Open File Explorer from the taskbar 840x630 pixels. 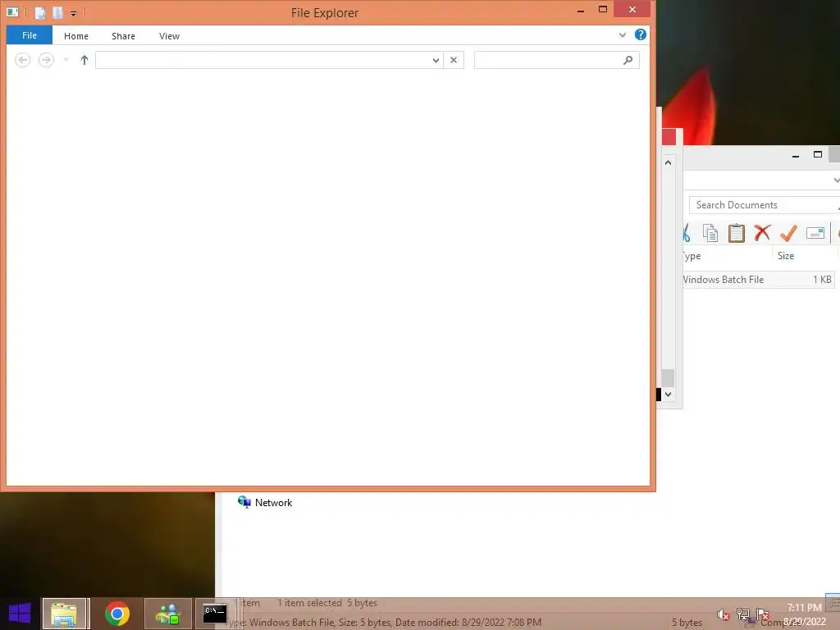point(64,614)
